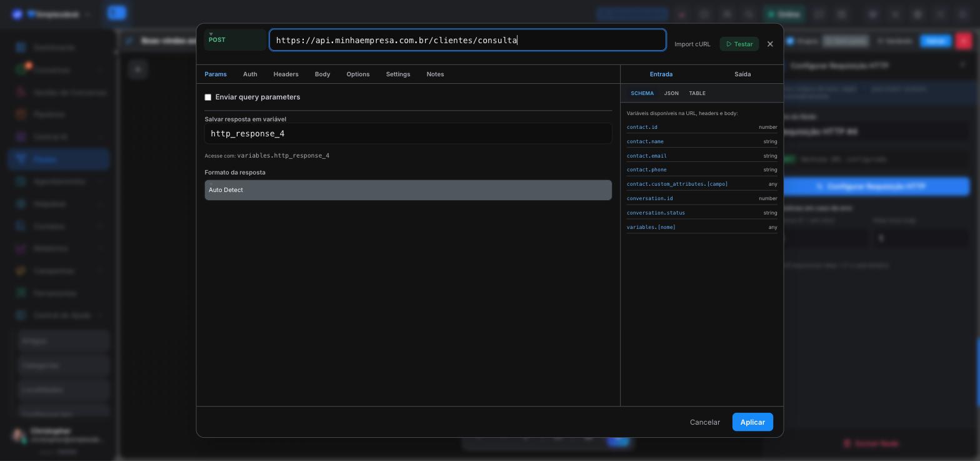Select the JSON view
Screen dimensions: 980x461
(x=671, y=93)
